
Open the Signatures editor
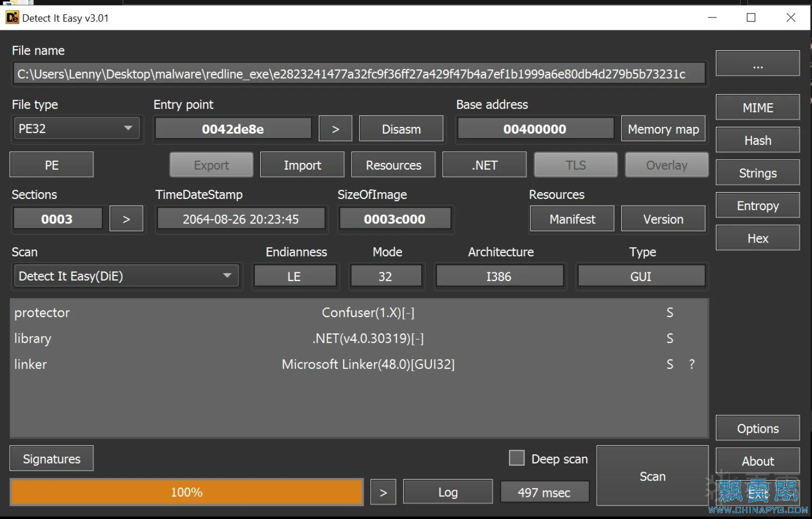(51, 458)
